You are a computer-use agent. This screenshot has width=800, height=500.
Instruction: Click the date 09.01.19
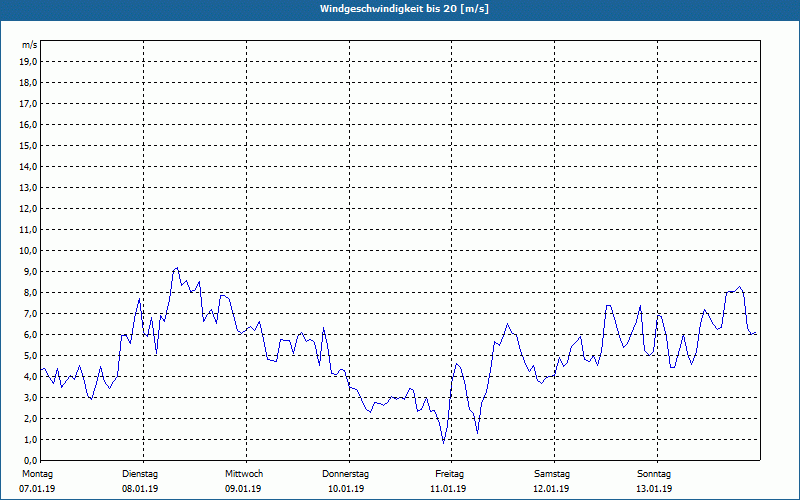click(243, 489)
